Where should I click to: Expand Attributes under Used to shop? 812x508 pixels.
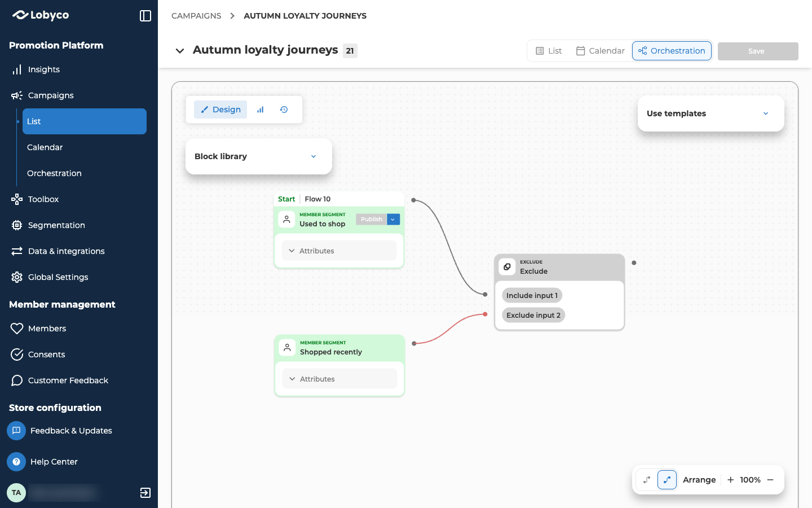(339, 251)
